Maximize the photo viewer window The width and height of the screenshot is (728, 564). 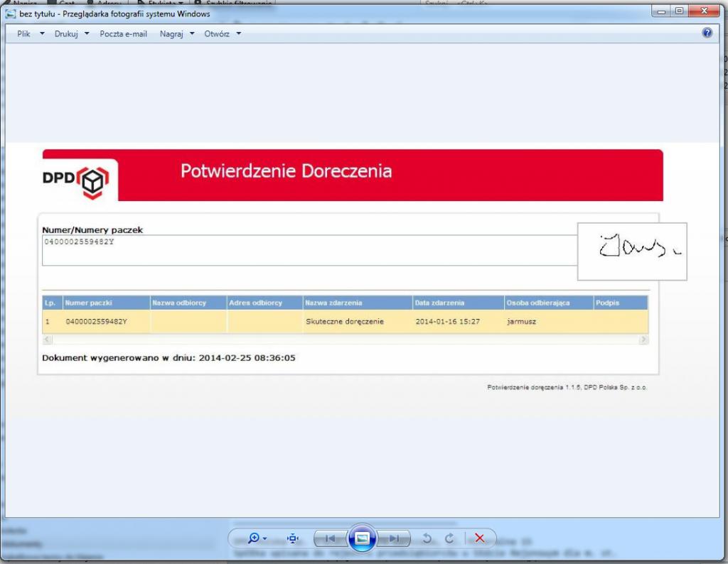pyautogui.click(x=679, y=11)
